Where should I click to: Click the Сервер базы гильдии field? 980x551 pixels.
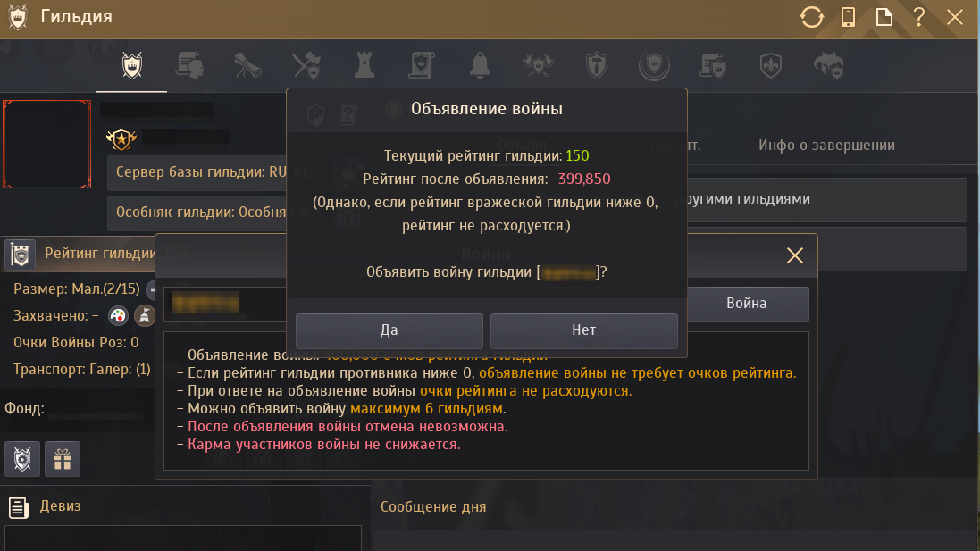[x=197, y=173]
